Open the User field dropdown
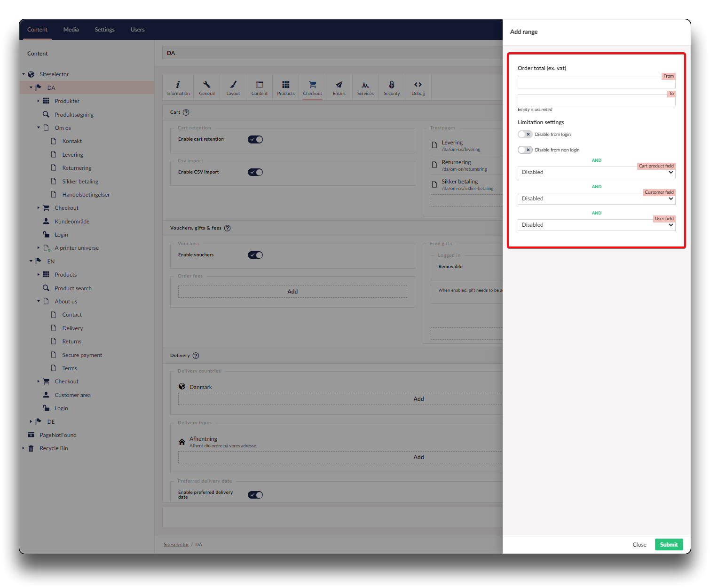Viewport: 710px width, 588px height. [596, 225]
